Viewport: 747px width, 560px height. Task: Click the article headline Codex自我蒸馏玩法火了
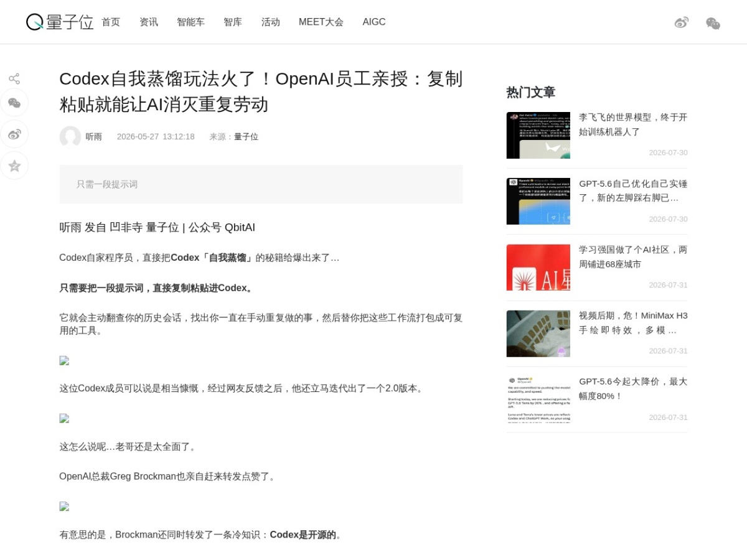tap(261, 91)
